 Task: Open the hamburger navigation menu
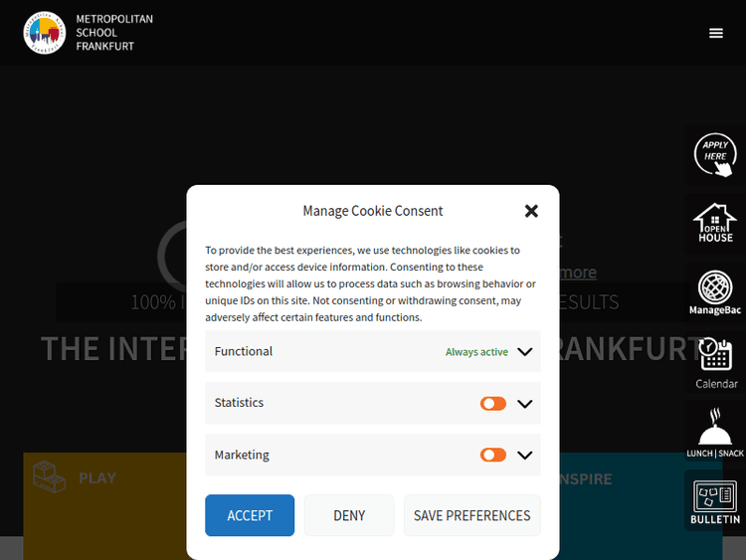[x=716, y=33]
